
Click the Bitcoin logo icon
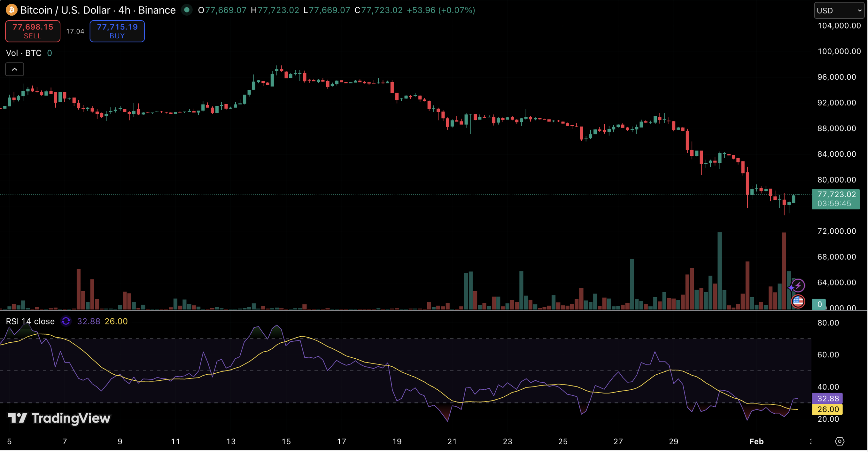[12, 10]
